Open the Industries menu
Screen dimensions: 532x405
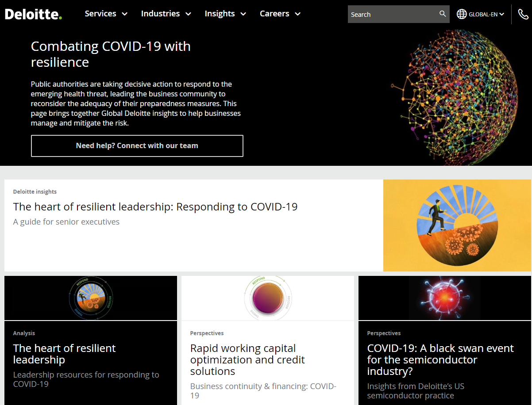coord(160,14)
